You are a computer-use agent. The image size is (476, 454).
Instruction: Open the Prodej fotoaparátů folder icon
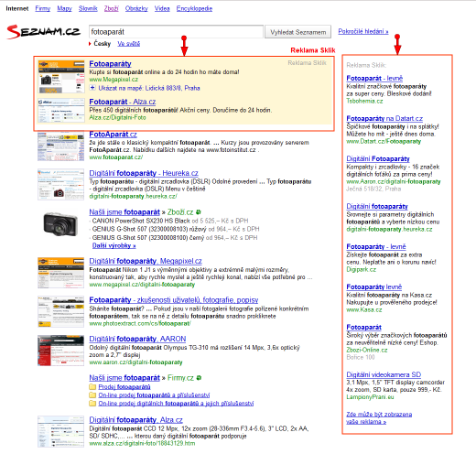click(x=92, y=387)
